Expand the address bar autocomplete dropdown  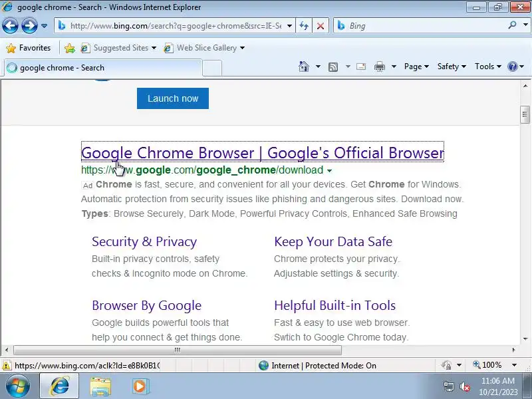pos(289,26)
